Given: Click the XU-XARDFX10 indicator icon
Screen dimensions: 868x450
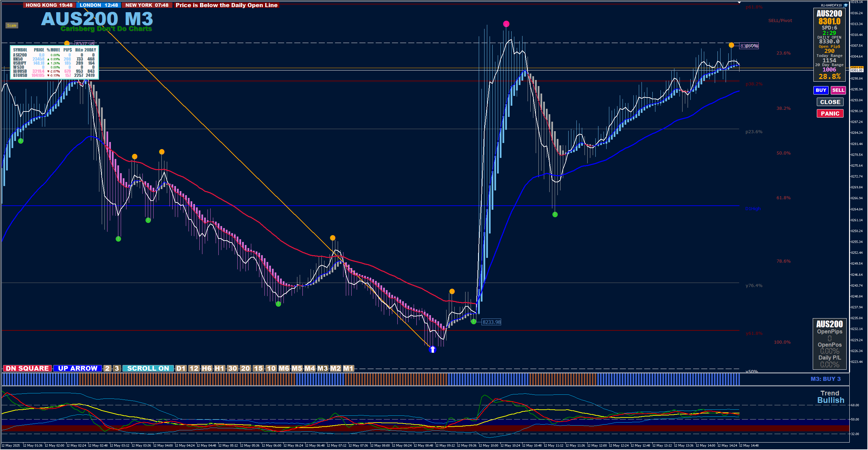Looking at the screenshot, I should click(x=846, y=5).
